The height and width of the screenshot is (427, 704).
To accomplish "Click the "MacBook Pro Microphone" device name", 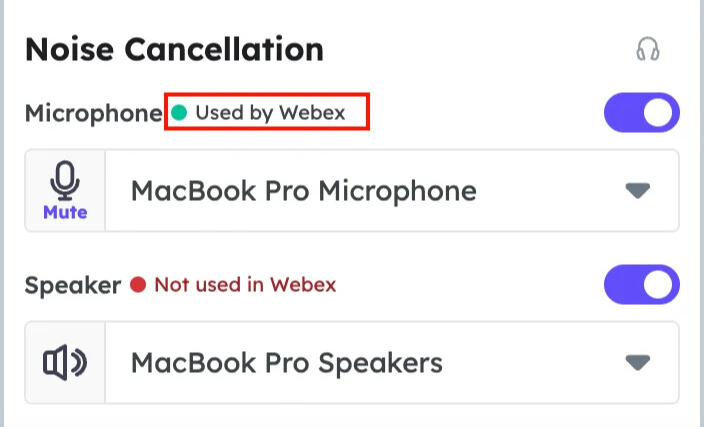I will coord(303,190).
